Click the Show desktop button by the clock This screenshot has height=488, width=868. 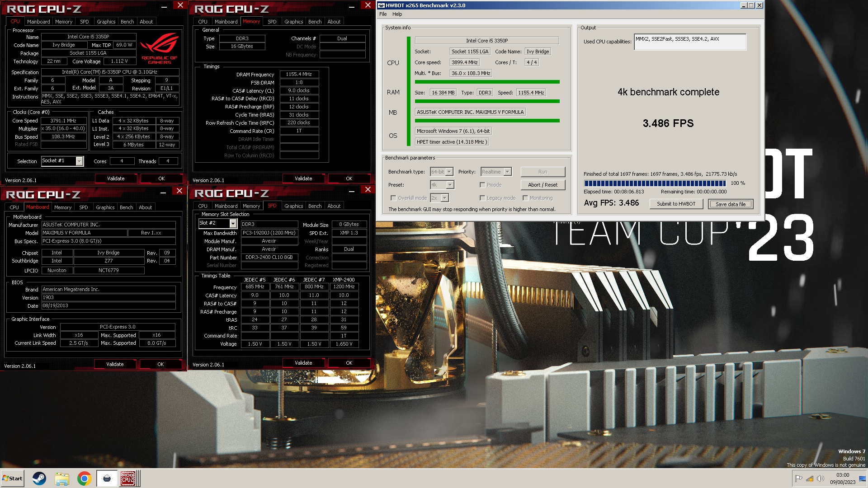click(863, 479)
